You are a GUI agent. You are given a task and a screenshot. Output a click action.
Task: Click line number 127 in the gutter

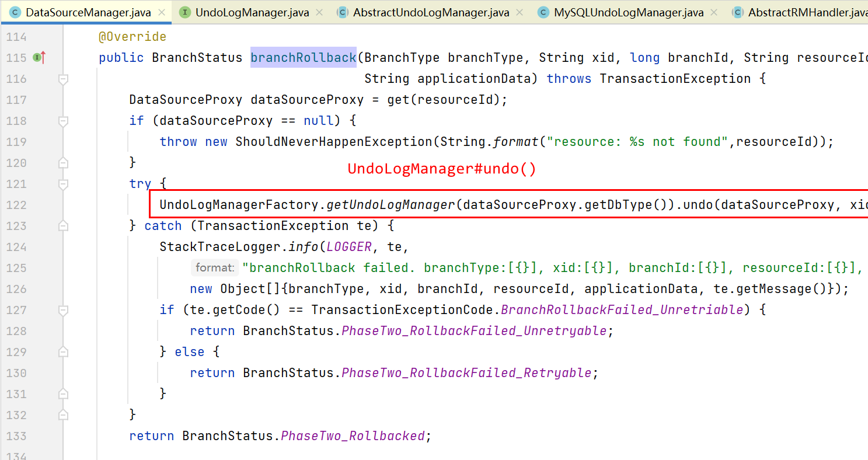coord(16,310)
